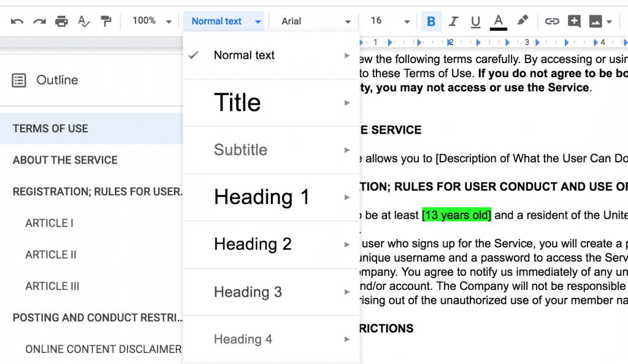The height and width of the screenshot is (364, 628).
Task: Go to ARTICLE II in the outline
Action: (51, 254)
